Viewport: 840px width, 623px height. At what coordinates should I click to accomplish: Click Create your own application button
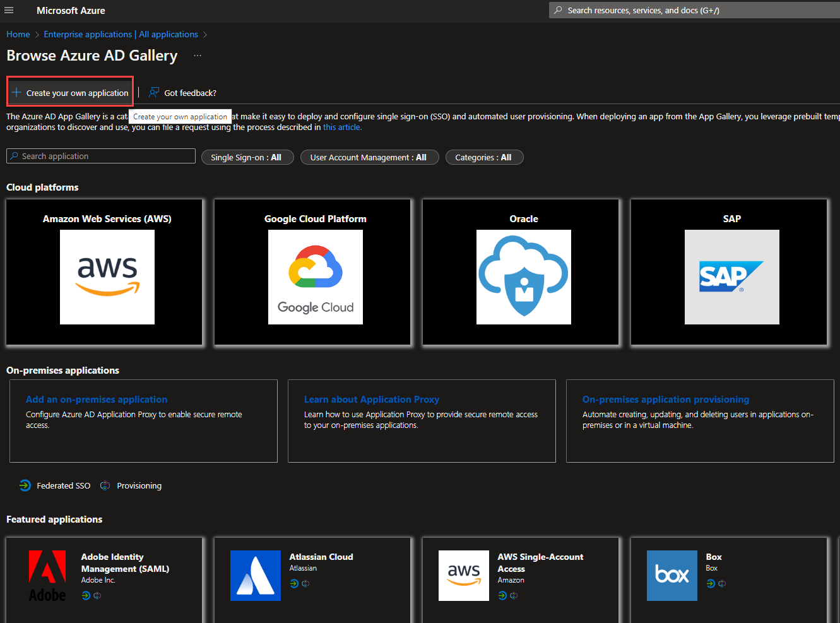(x=70, y=92)
